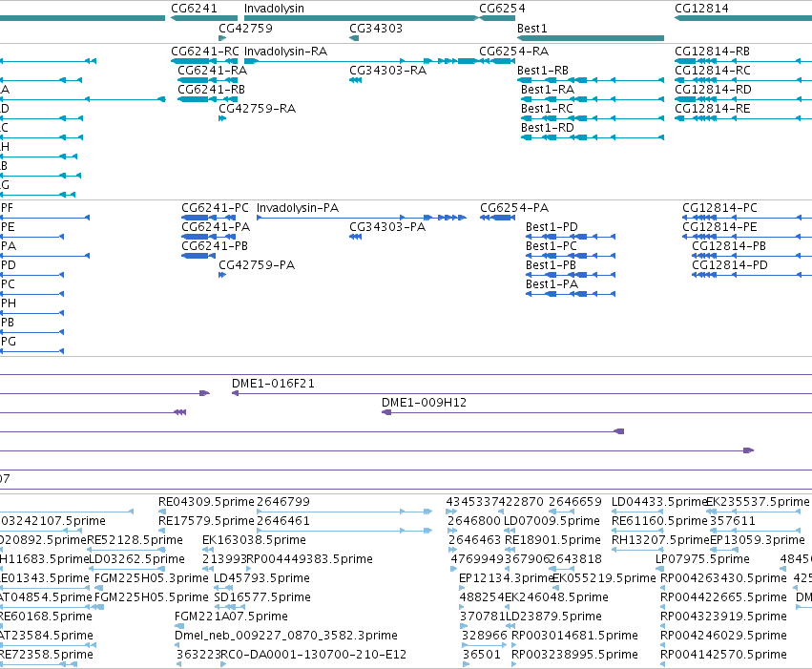The image size is (812, 669).
Task: Select the CG6241-PB protein label
Action: 215,245
